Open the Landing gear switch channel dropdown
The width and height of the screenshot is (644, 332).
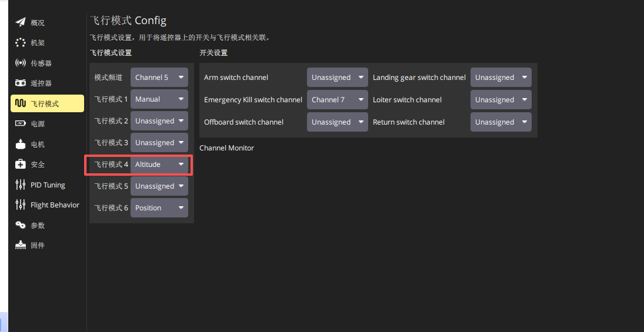pos(501,77)
